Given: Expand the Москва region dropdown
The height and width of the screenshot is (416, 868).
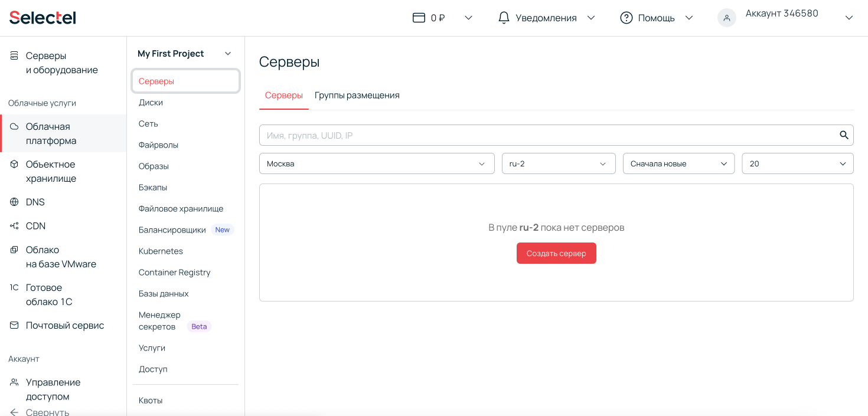Looking at the screenshot, I should (377, 163).
